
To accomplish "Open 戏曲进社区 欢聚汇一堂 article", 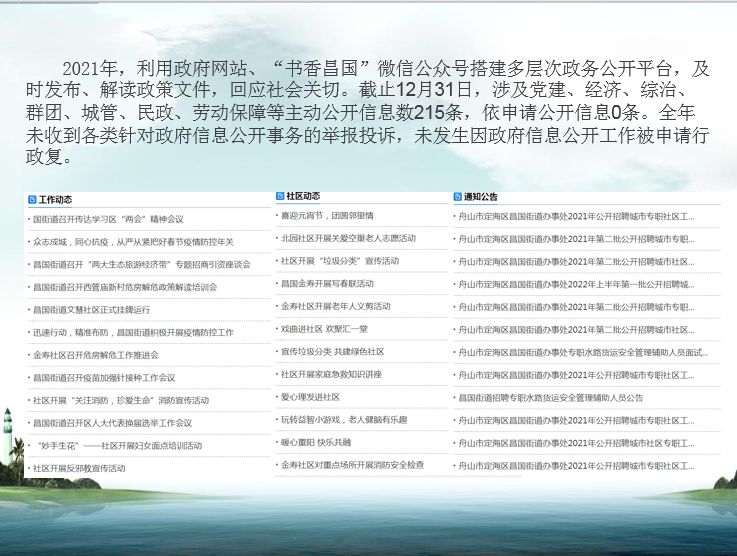I will (x=324, y=329).
